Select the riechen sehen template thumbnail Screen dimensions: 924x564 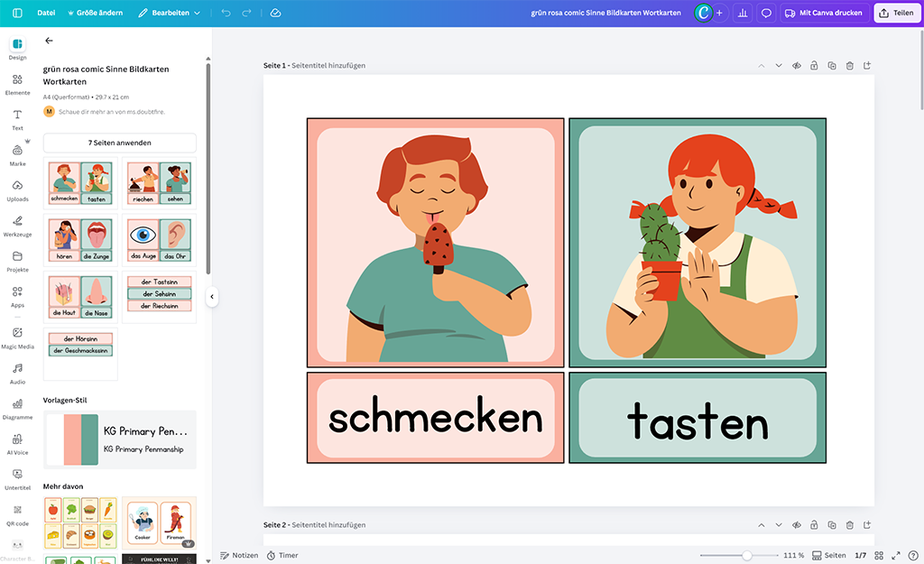click(x=159, y=182)
